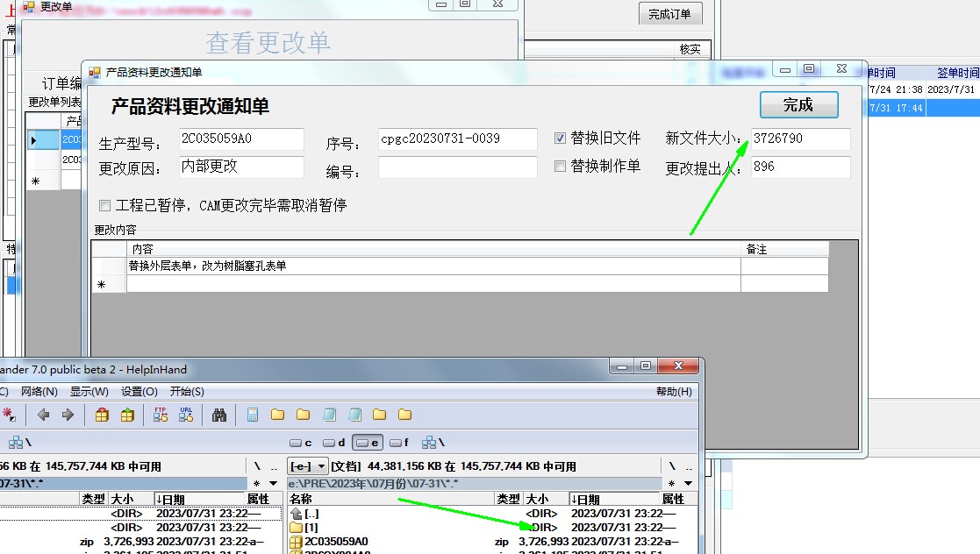Viewport: 980px width, 554px height.
Task: Go back with the left arrow toolbar icon
Action: pyautogui.click(x=43, y=415)
